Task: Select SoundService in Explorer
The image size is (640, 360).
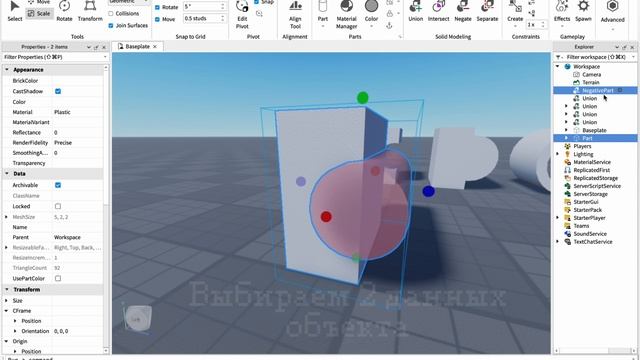Action: (x=590, y=233)
